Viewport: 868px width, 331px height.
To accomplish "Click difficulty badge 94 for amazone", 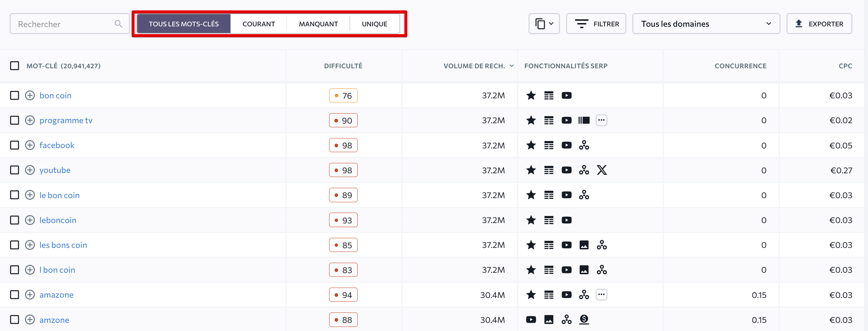I will (343, 295).
